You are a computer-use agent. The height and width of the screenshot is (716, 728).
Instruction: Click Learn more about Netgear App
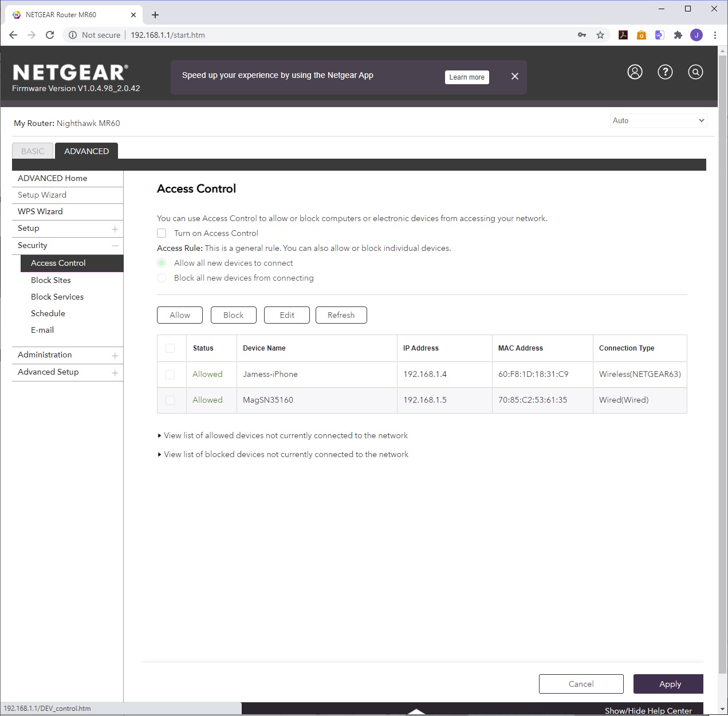[467, 77]
